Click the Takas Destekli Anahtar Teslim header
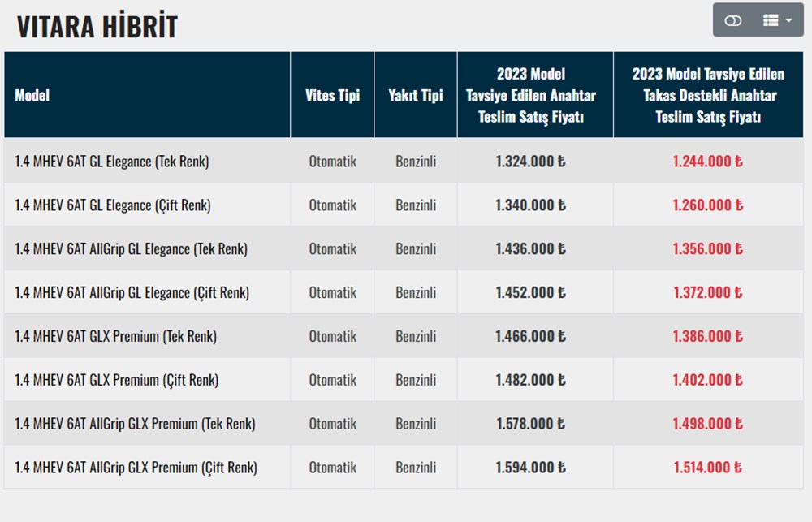The height and width of the screenshot is (522, 812). click(x=708, y=95)
